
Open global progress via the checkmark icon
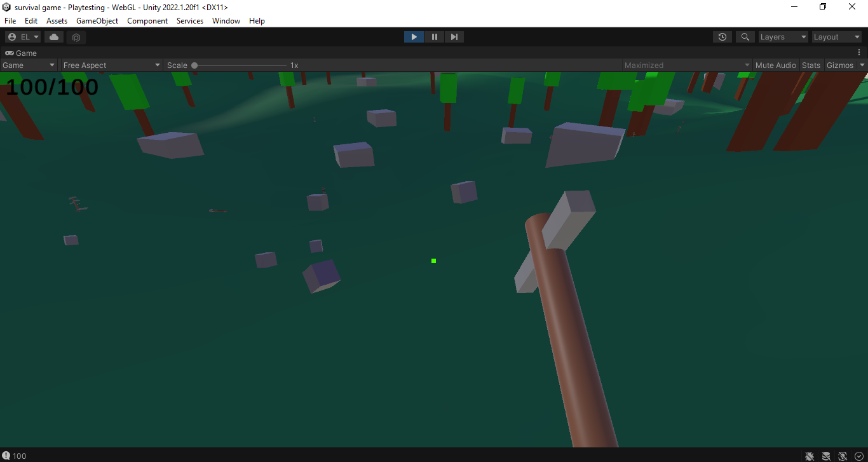pos(860,456)
